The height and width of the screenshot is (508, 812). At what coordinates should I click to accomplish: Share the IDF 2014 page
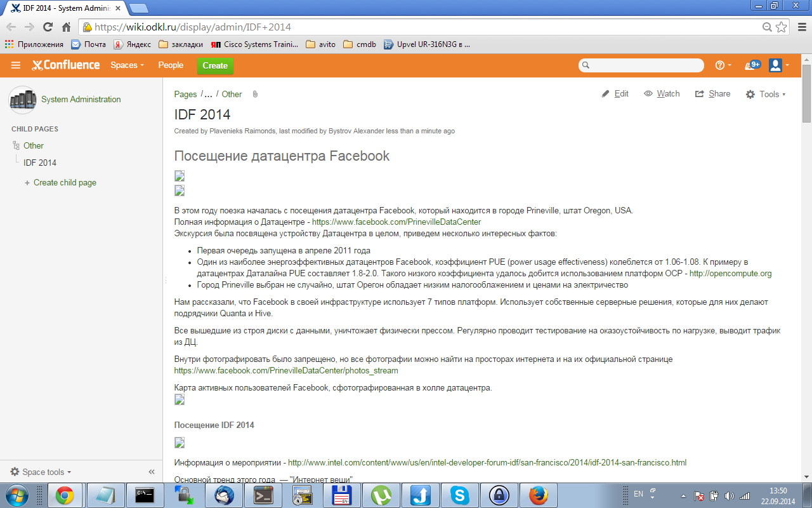pyautogui.click(x=712, y=94)
